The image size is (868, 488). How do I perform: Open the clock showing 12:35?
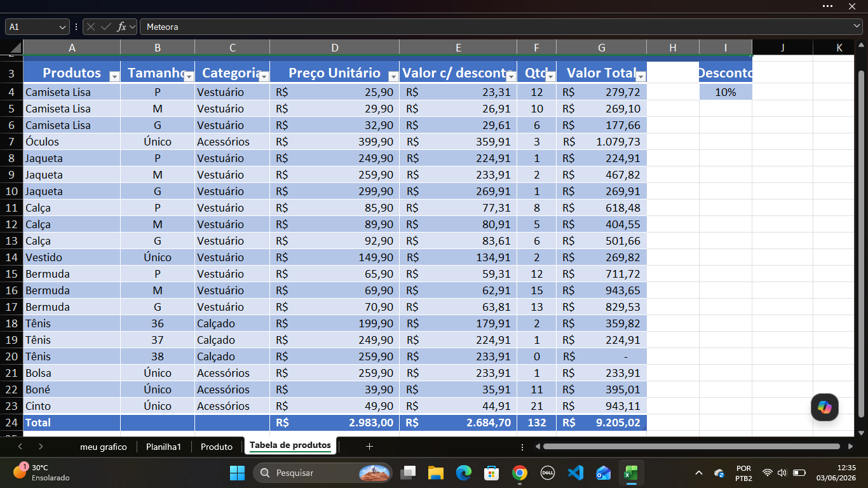pyautogui.click(x=836, y=473)
